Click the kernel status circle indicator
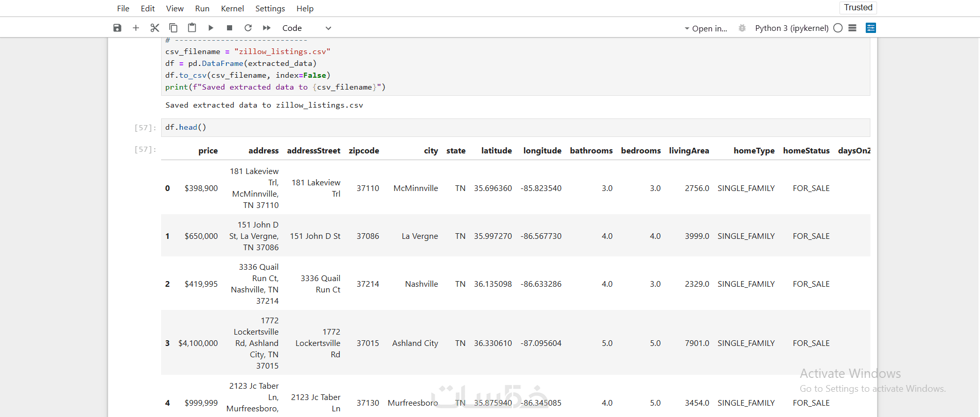The image size is (980, 417). [x=838, y=28]
